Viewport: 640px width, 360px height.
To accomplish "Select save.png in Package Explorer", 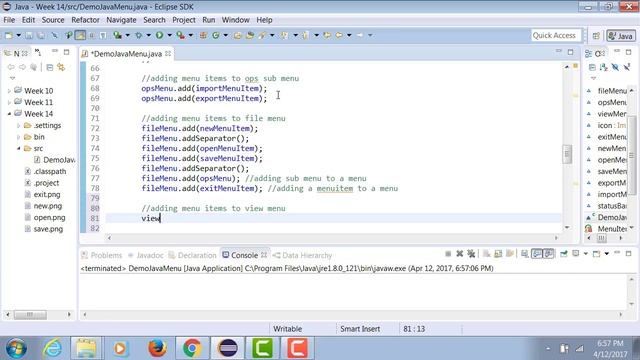I will (48, 229).
